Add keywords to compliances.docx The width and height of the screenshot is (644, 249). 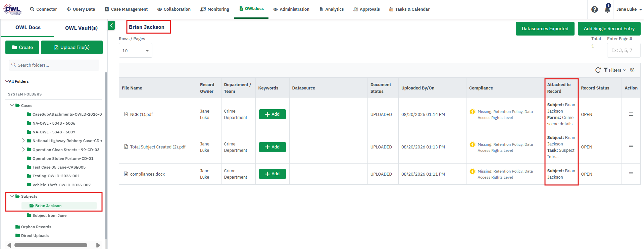coord(273,174)
